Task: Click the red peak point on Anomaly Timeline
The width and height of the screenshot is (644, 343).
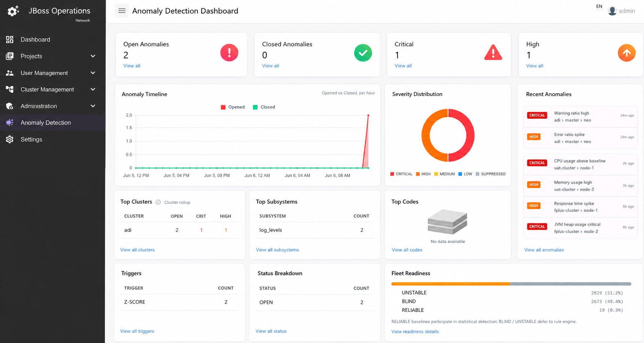Action: click(x=368, y=115)
